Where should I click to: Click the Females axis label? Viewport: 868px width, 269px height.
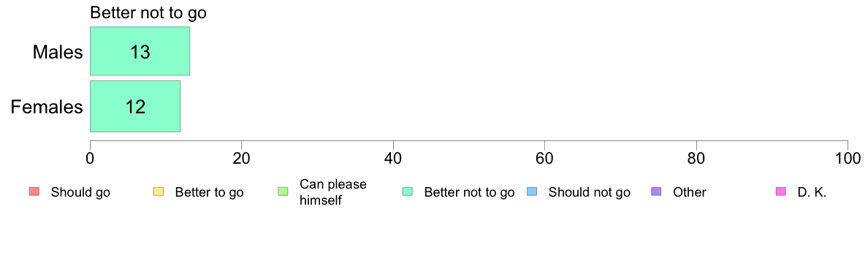coord(47,107)
